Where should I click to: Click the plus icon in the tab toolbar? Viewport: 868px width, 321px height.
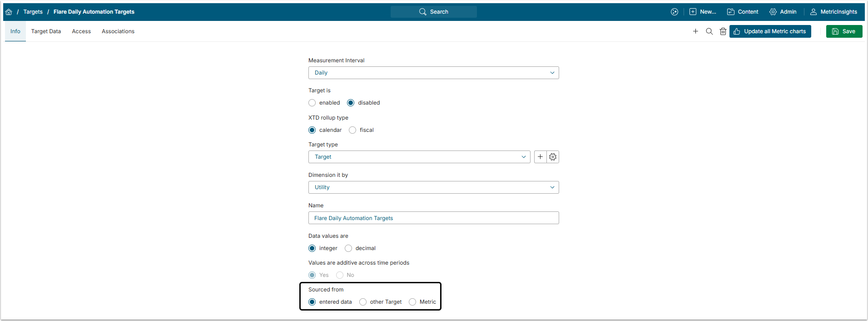[x=695, y=31]
